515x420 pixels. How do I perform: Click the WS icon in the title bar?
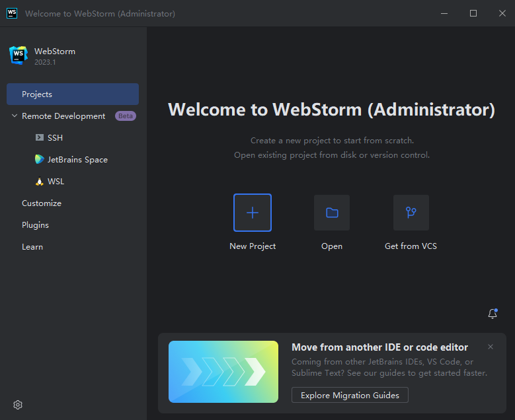pos(12,13)
